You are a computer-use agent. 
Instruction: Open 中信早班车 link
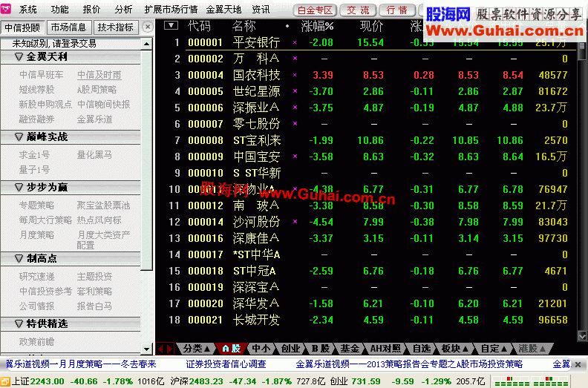[x=42, y=75]
